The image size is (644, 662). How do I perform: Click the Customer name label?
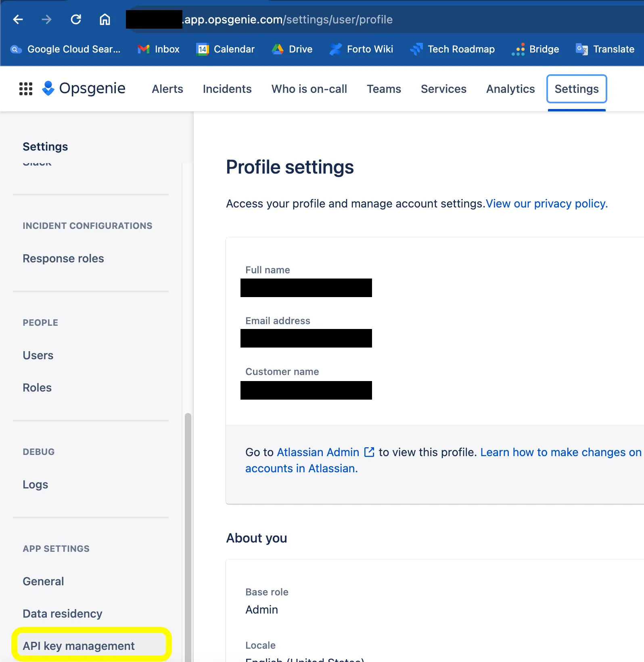(282, 371)
